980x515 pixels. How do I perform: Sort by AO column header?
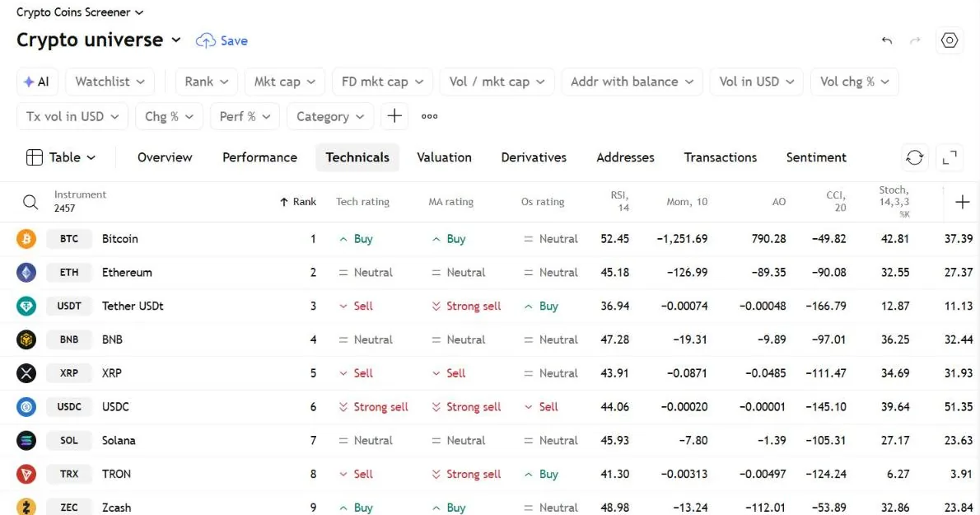coord(779,202)
